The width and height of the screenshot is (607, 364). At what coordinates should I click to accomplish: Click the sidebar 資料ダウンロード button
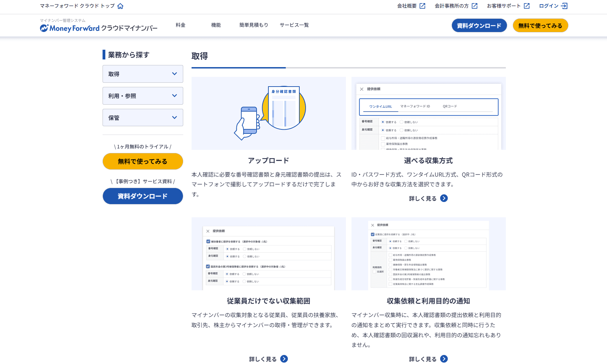coord(143,196)
